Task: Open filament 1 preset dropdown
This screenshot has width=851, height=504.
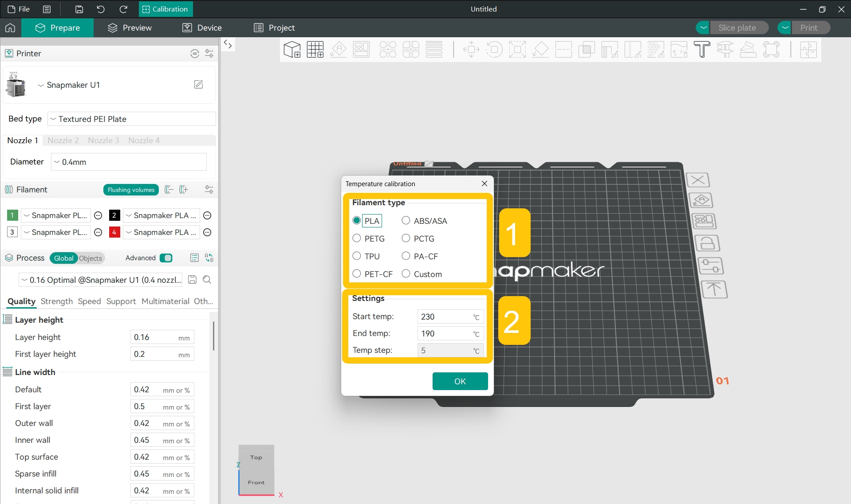Action: pos(56,215)
